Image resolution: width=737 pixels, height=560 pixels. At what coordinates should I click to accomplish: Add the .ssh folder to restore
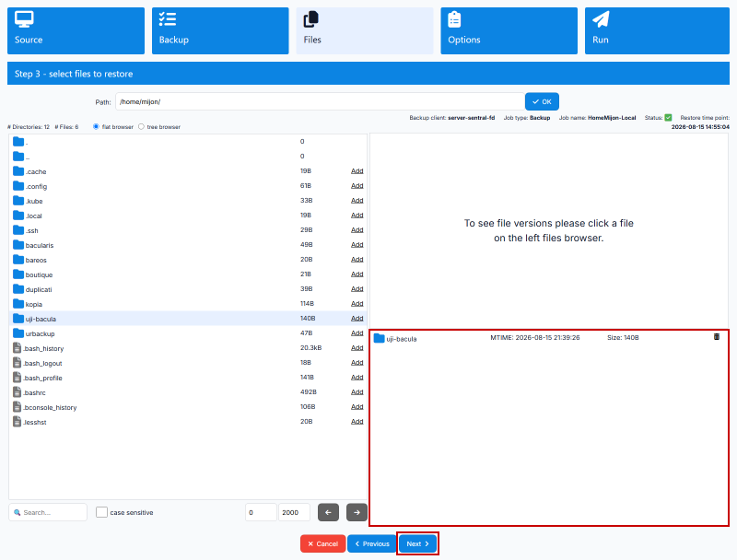pos(357,229)
